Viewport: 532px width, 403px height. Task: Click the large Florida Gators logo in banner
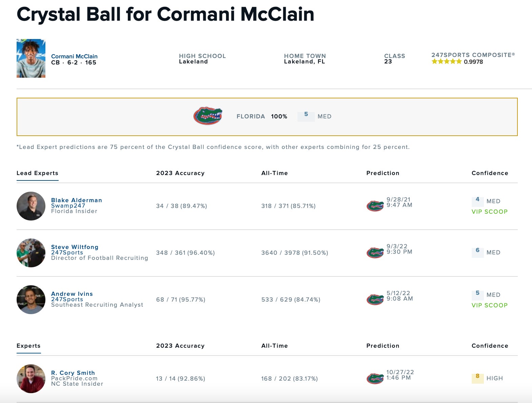tap(208, 116)
